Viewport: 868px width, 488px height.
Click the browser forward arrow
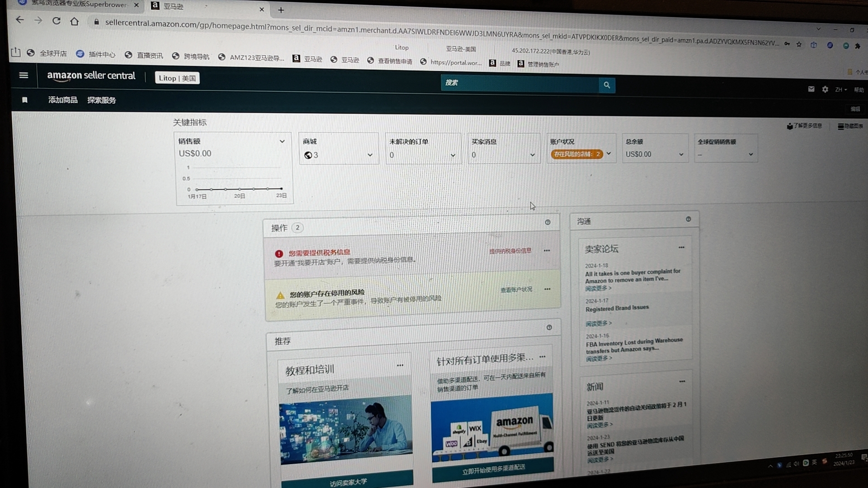pos(38,20)
